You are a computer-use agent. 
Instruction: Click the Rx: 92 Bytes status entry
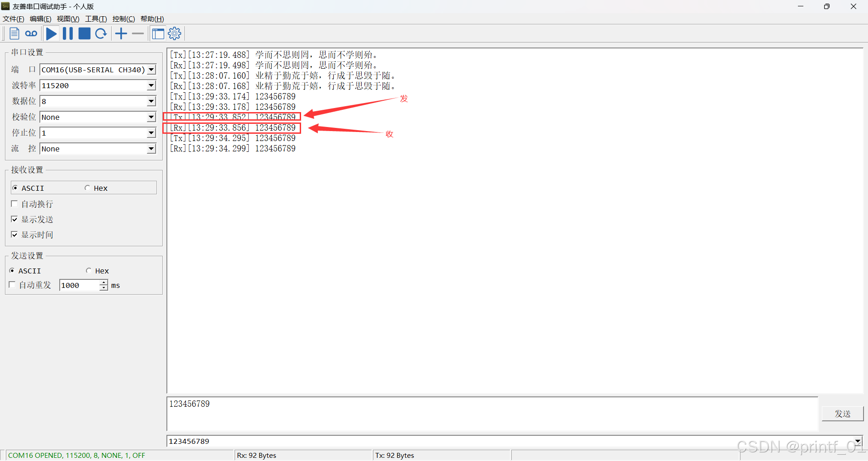coord(257,455)
